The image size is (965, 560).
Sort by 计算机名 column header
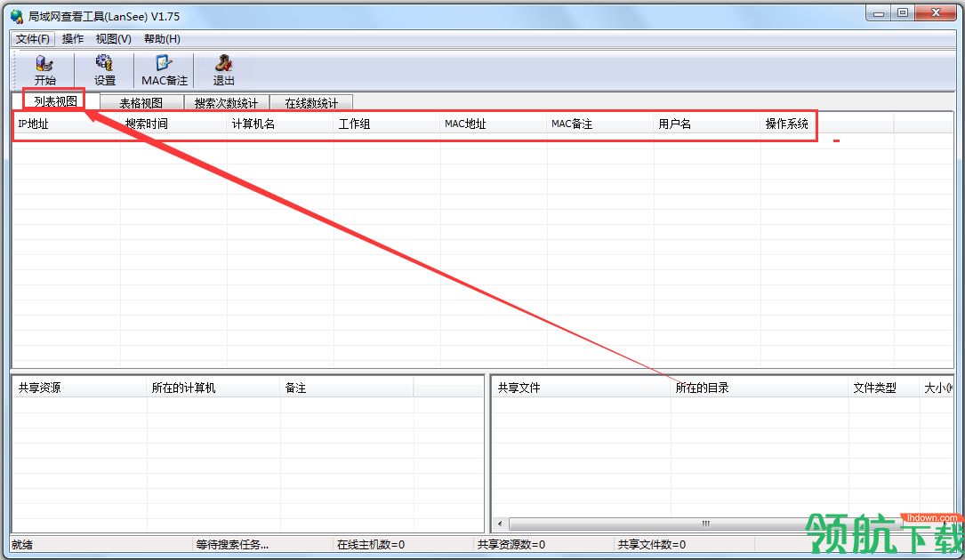tap(280, 124)
